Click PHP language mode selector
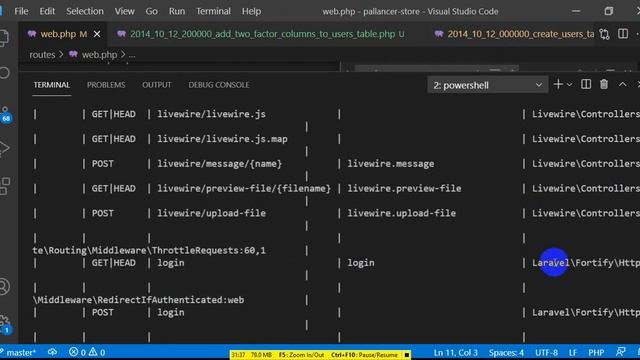The height and width of the screenshot is (360, 640). [596, 352]
